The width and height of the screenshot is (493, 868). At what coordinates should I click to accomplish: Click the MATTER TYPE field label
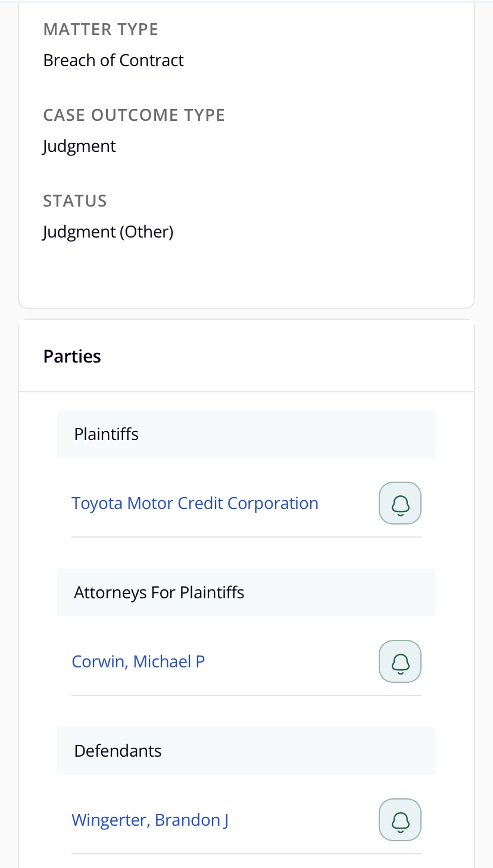click(x=101, y=29)
